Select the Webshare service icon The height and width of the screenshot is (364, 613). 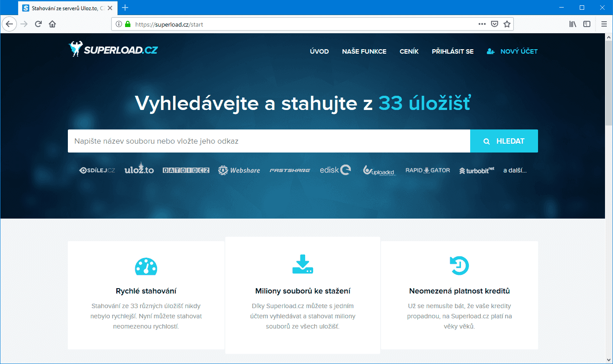click(x=239, y=170)
